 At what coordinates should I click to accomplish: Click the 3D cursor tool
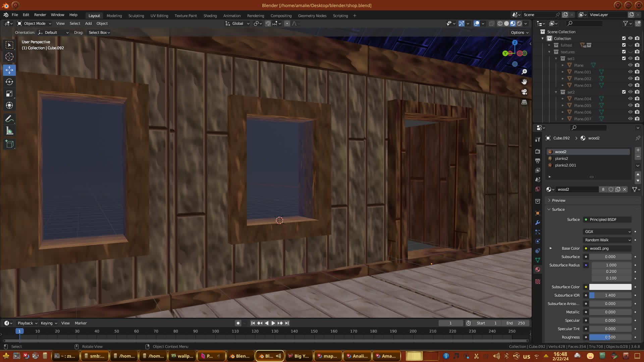click(9, 57)
